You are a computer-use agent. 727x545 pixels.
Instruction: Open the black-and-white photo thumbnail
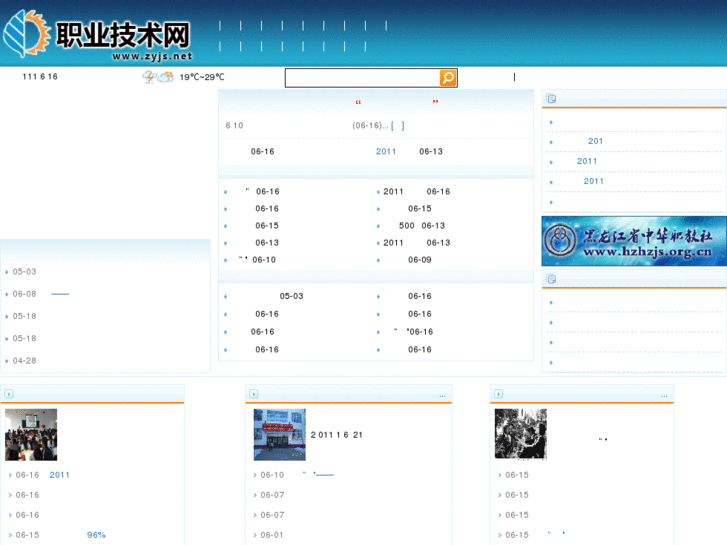pos(520,434)
